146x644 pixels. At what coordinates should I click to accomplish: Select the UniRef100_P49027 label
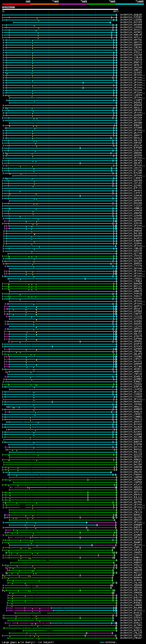[x=131, y=296]
